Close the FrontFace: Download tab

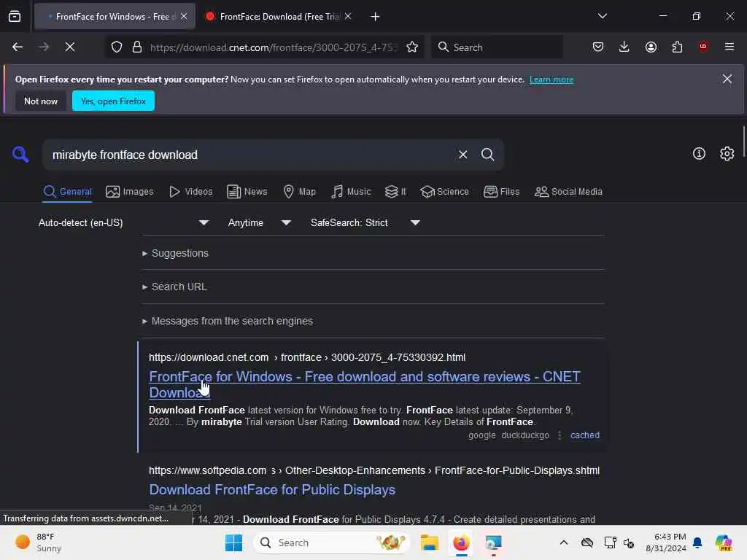(348, 16)
